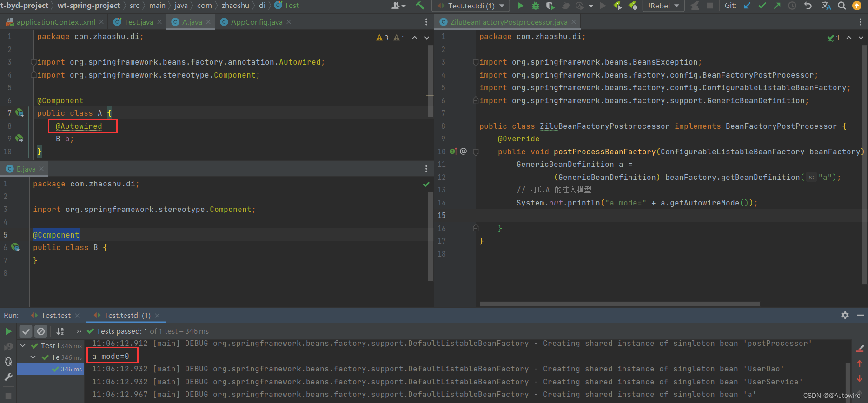Start debugging with the green bug icon
The height and width of the screenshot is (403, 868).
click(536, 6)
